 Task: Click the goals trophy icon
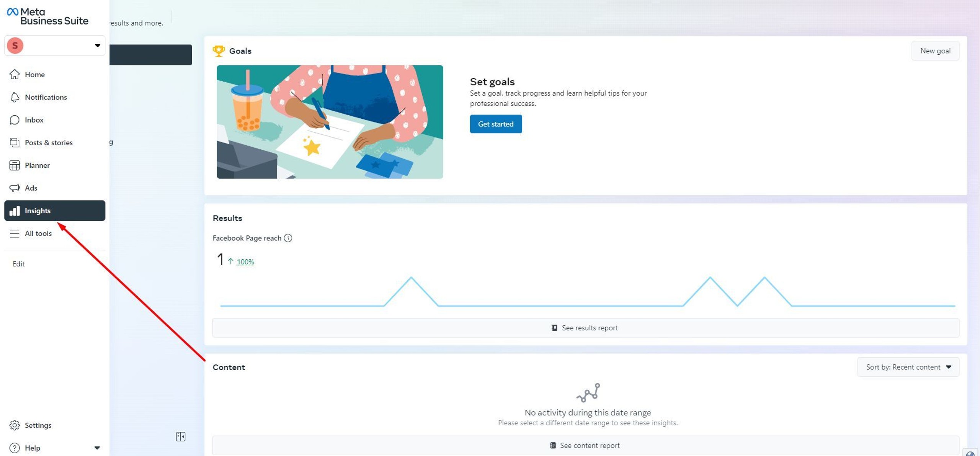[x=219, y=51]
